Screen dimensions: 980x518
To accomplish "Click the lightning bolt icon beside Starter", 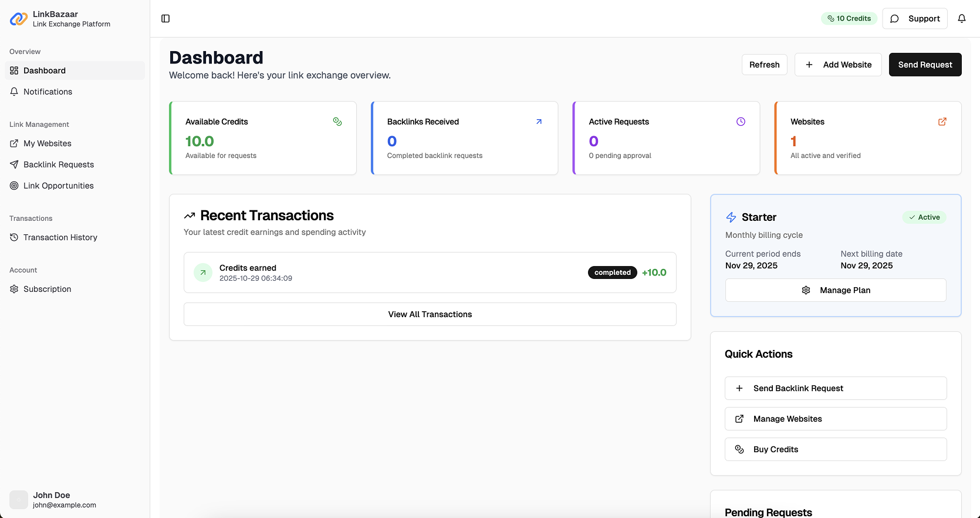I will click(x=731, y=217).
